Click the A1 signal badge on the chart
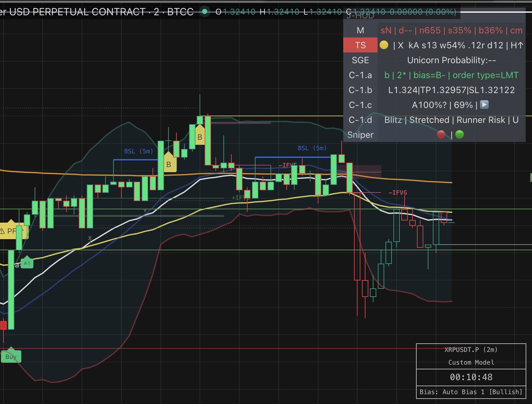The height and width of the screenshot is (404, 532). 27,263
